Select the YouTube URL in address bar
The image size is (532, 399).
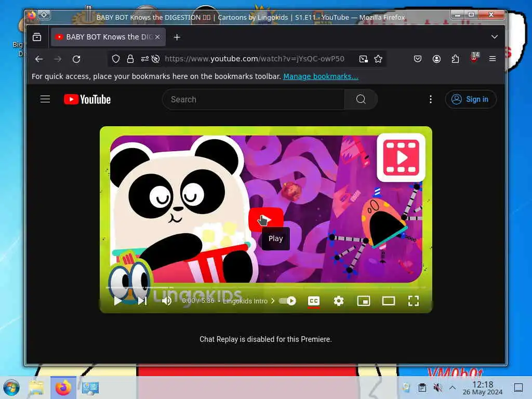pos(255,59)
